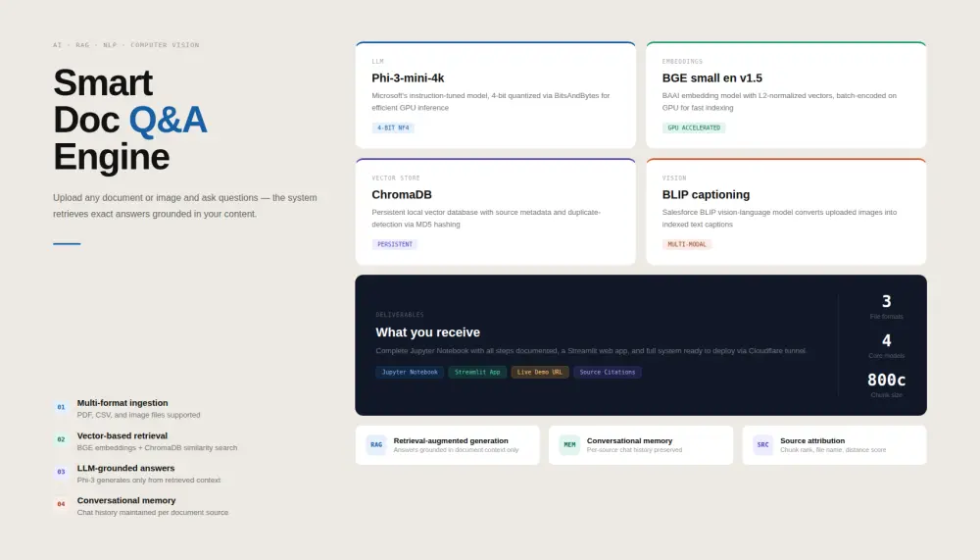This screenshot has width=980, height=560.
Task: Click the MEM badge icon
Action: pyautogui.click(x=569, y=445)
